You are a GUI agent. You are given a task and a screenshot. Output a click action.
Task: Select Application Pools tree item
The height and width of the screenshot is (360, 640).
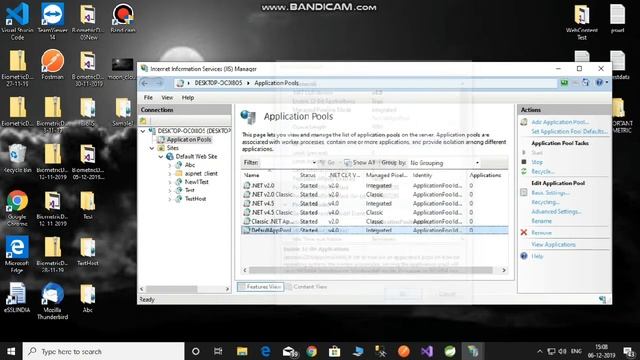tap(189, 140)
